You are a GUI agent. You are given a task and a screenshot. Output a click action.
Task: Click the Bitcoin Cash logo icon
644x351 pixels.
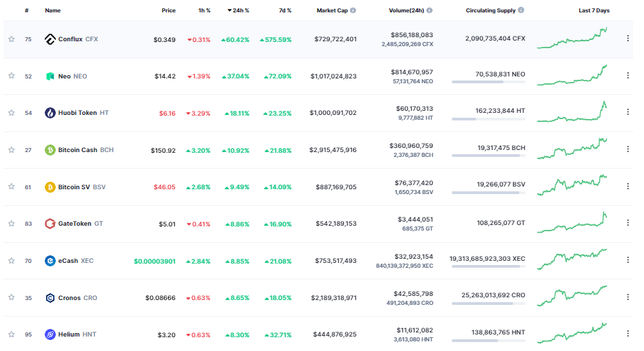click(50, 150)
